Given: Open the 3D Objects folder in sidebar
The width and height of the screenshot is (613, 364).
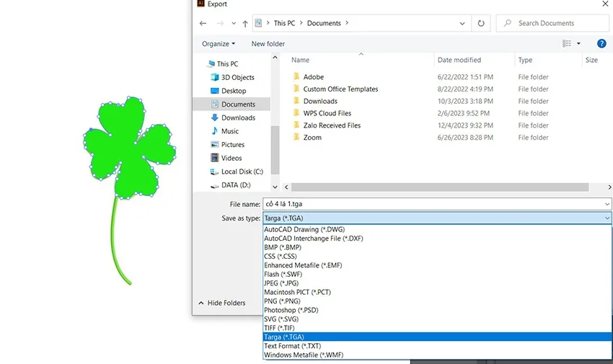Looking at the screenshot, I should pyautogui.click(x=237, y=77).
